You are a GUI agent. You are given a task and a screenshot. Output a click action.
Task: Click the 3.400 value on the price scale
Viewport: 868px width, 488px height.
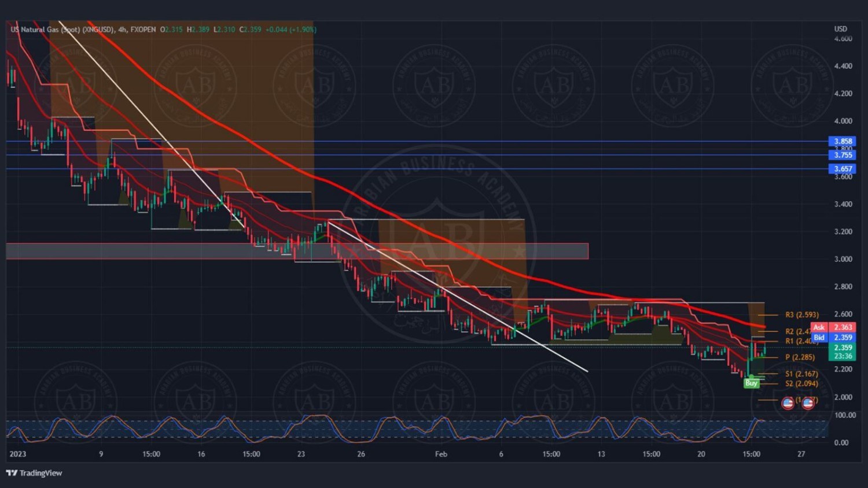click(843, 204)
